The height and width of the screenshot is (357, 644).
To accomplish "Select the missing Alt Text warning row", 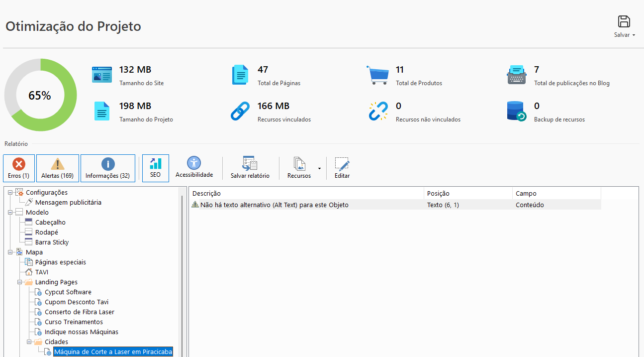I will 274,205.
